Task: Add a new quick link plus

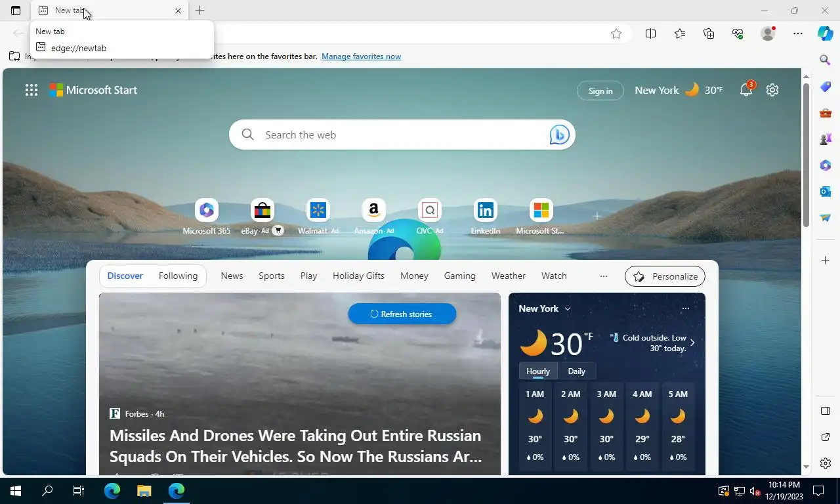Action: click(597, 216)
